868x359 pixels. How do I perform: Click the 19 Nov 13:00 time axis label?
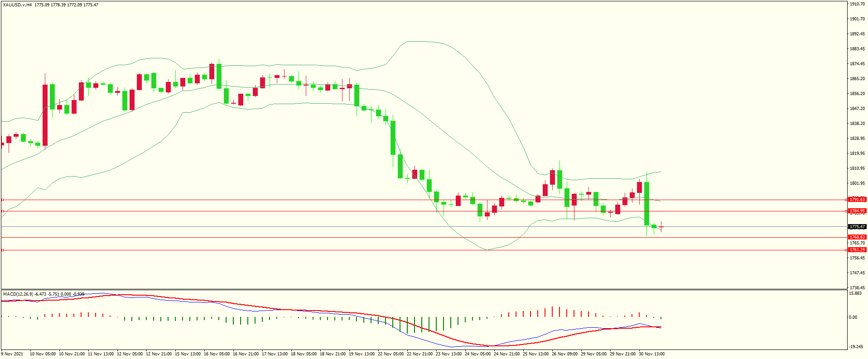coord(362,354)
